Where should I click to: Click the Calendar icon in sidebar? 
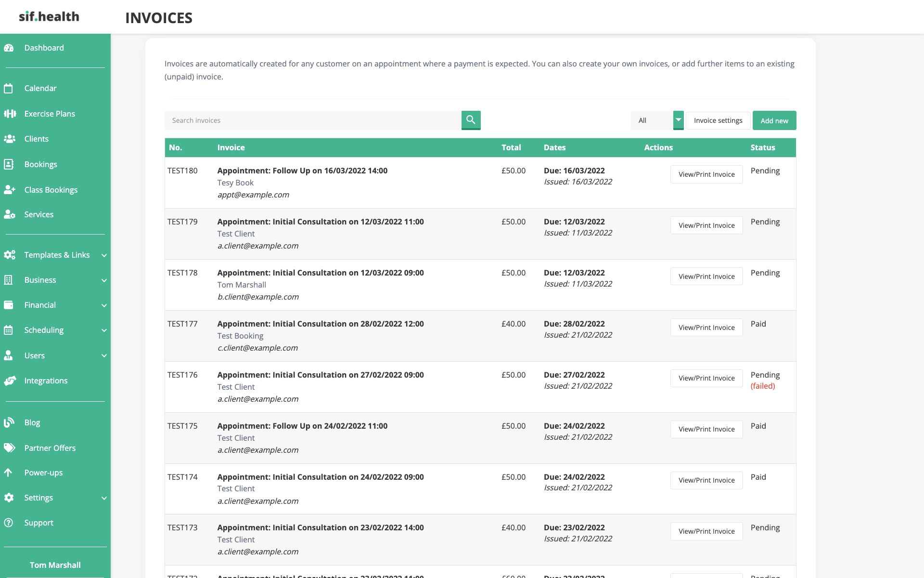point(8,88)
